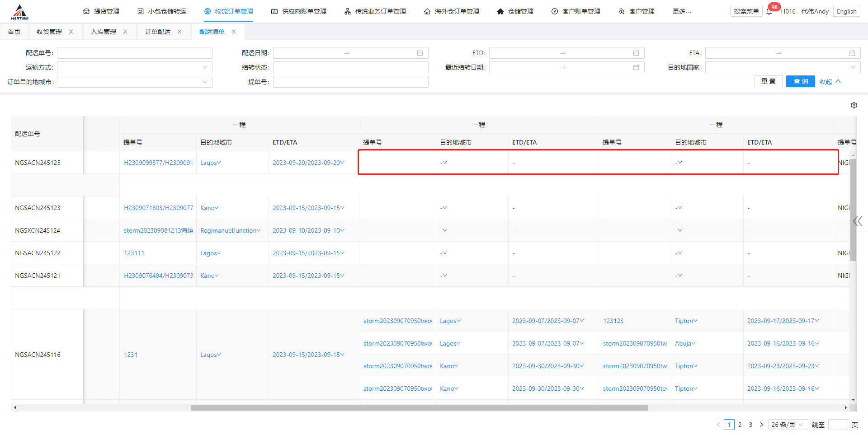Open the 运输方式 dropdown
The width and height of the screenshot is (868, 435).
(134, 68)
